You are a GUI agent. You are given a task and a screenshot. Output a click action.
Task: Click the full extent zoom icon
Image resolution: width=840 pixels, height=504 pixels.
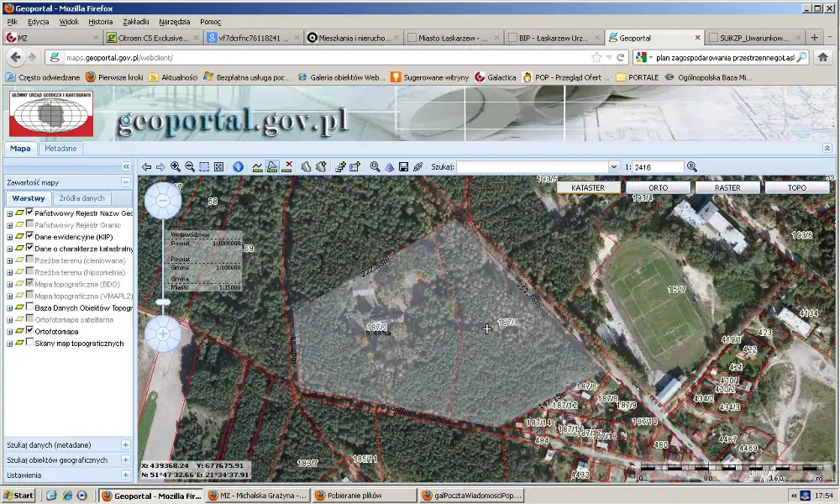click(218, 166)
